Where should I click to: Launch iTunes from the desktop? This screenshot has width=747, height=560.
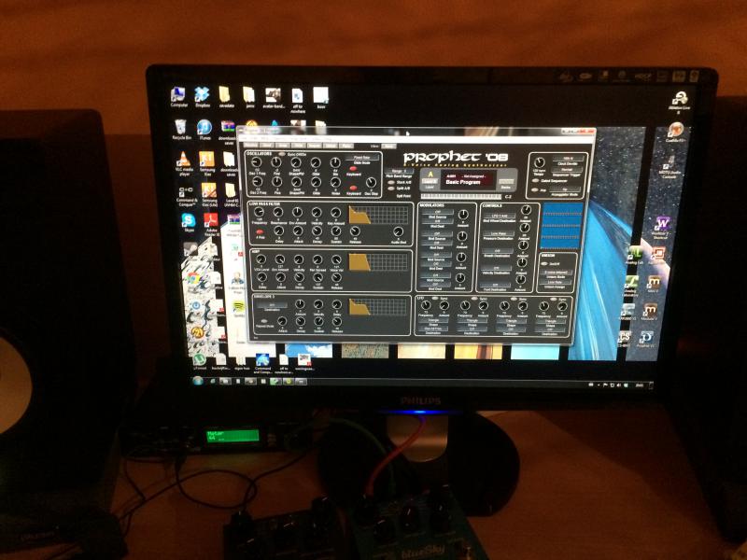coord(204,130)
